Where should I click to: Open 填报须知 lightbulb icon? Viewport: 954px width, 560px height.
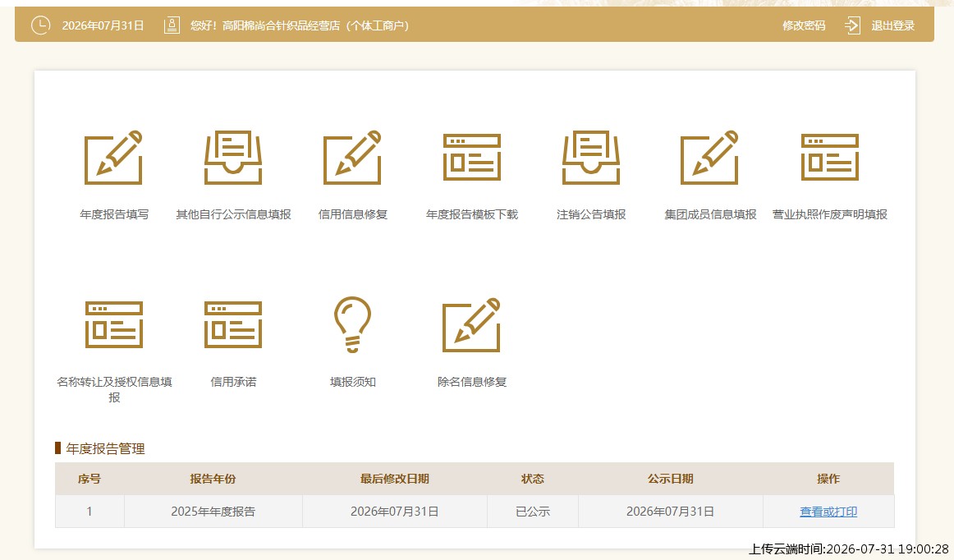(352, 324)
